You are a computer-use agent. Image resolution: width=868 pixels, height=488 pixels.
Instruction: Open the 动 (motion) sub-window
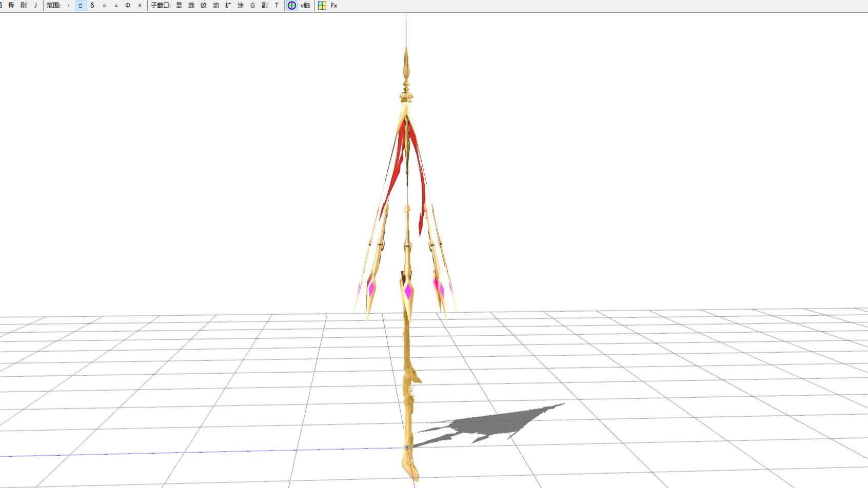pyautogui.click(x=216, y=5)
